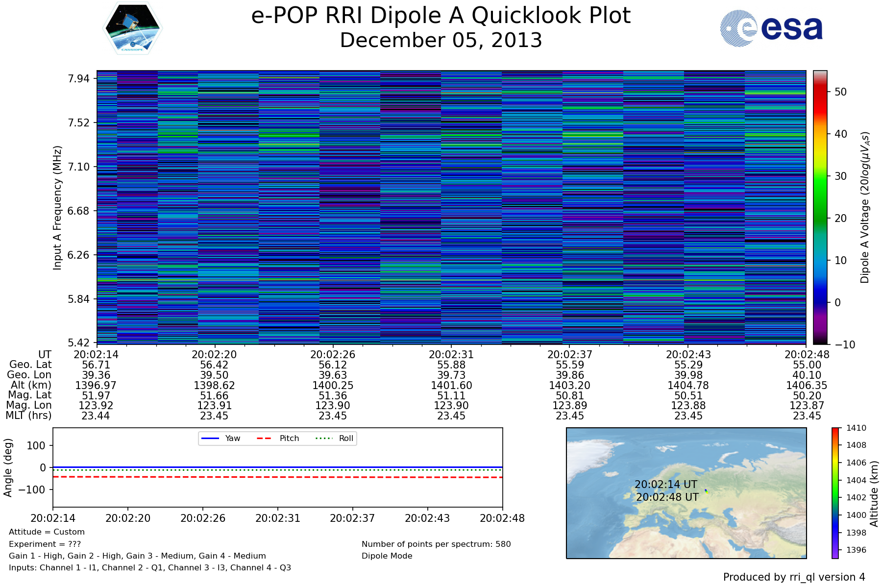
Task: Click the ESA logo
Action: click(x=771, y=28)
